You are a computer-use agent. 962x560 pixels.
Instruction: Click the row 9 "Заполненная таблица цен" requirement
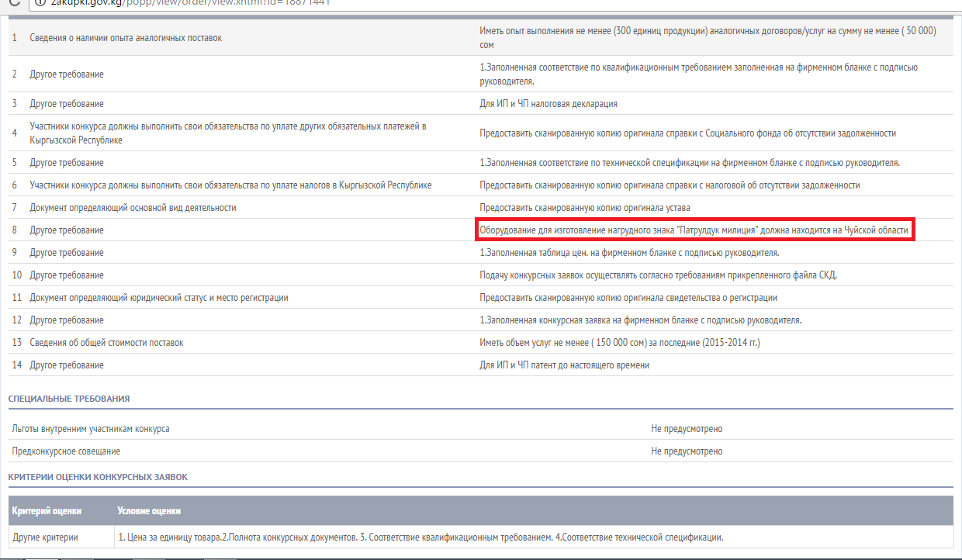point(629,253)
